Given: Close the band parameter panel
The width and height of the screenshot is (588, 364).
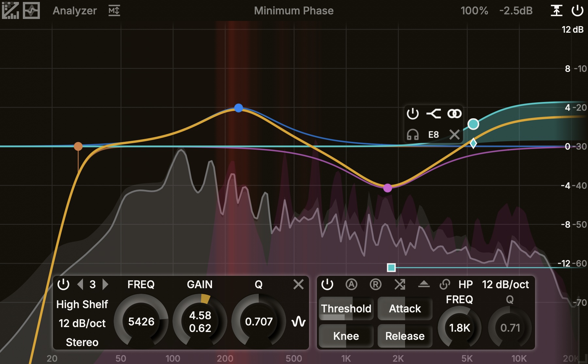Looking at the screenshot, I should pos(299,284).
